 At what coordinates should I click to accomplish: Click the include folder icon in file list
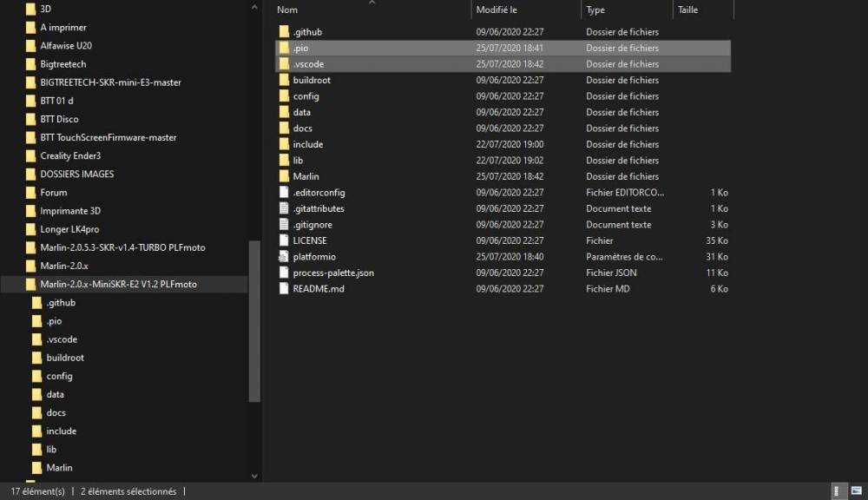(284, 144)
